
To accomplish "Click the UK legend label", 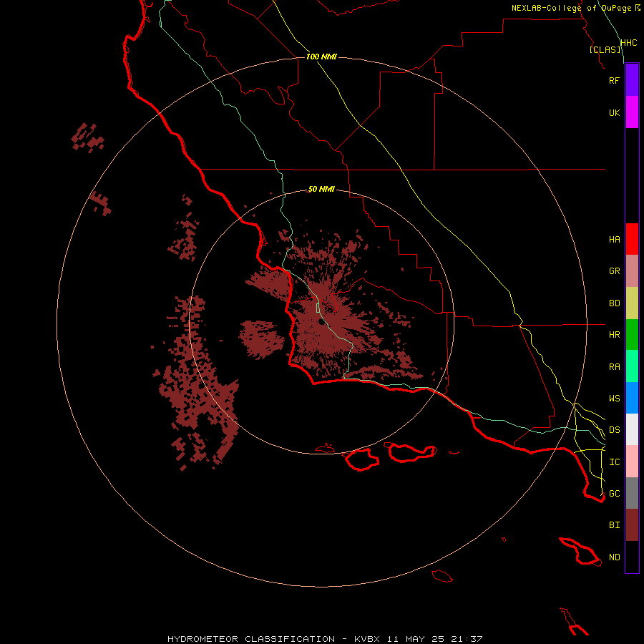I will [x=614, y=112].
